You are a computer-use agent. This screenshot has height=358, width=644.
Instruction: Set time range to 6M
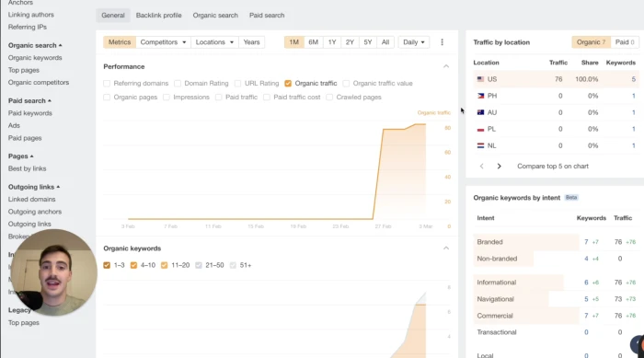tap(314, 42)
